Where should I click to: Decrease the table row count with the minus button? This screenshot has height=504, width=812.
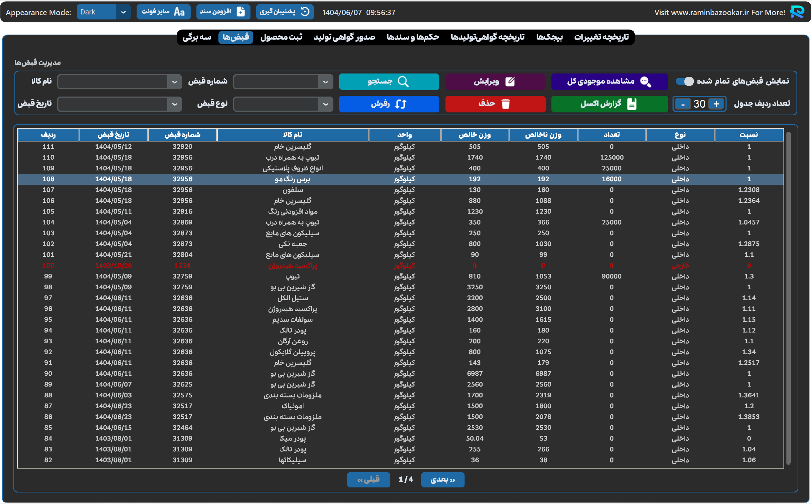click(683, 104)
